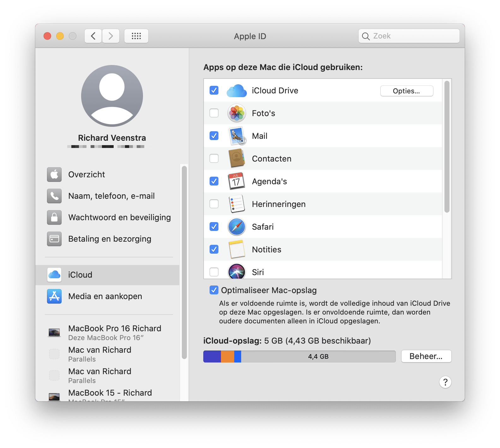This screenshot has height=448, width=500.
Task: Show all preferences grid button
Action: pos(136,36)
